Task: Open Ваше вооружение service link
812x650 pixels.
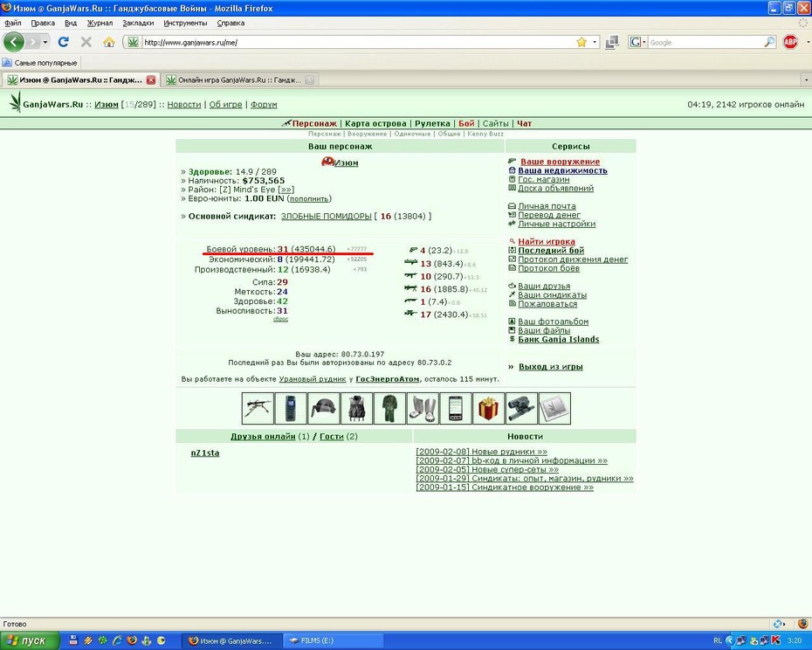Action: pos(560,162)
